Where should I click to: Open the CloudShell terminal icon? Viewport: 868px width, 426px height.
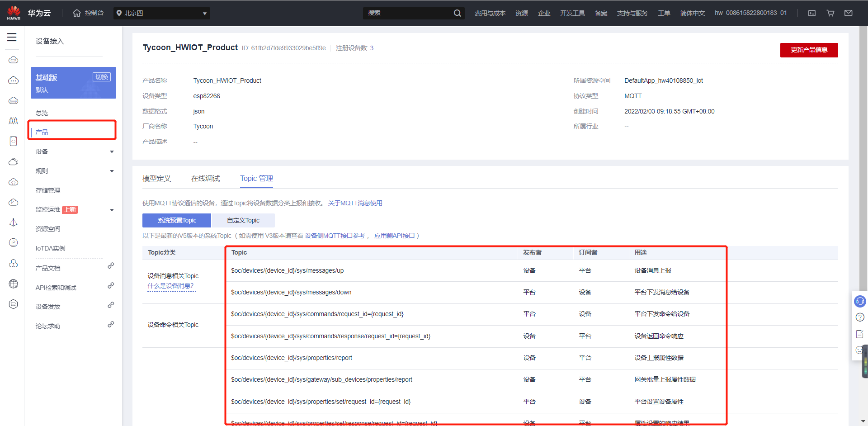click(812, 13)
